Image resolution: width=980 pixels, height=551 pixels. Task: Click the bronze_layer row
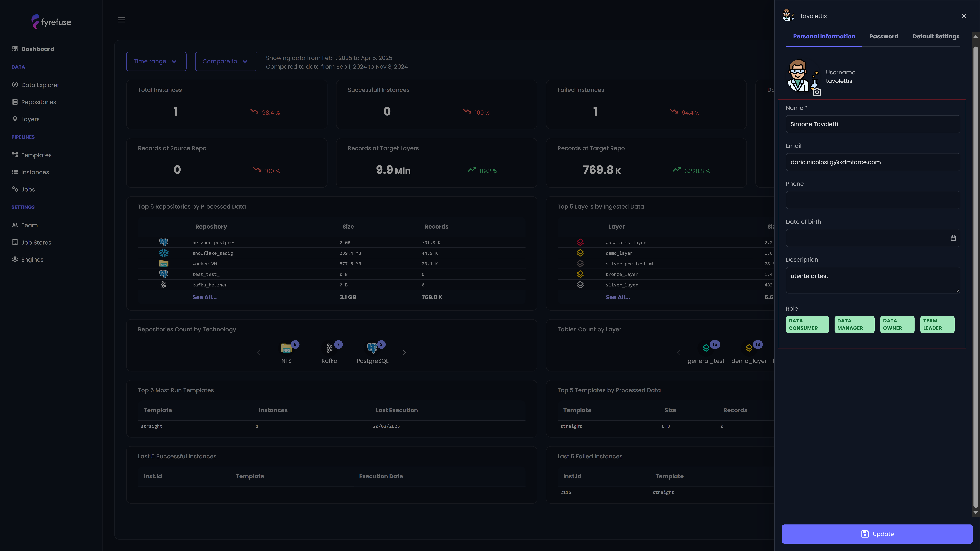click(666, 274)
